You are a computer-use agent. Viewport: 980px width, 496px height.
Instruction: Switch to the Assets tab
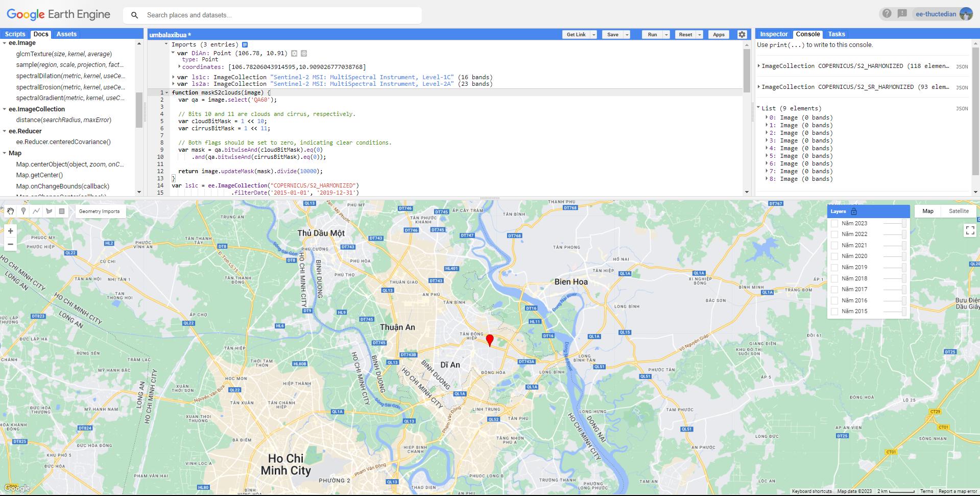coord(66,34)
